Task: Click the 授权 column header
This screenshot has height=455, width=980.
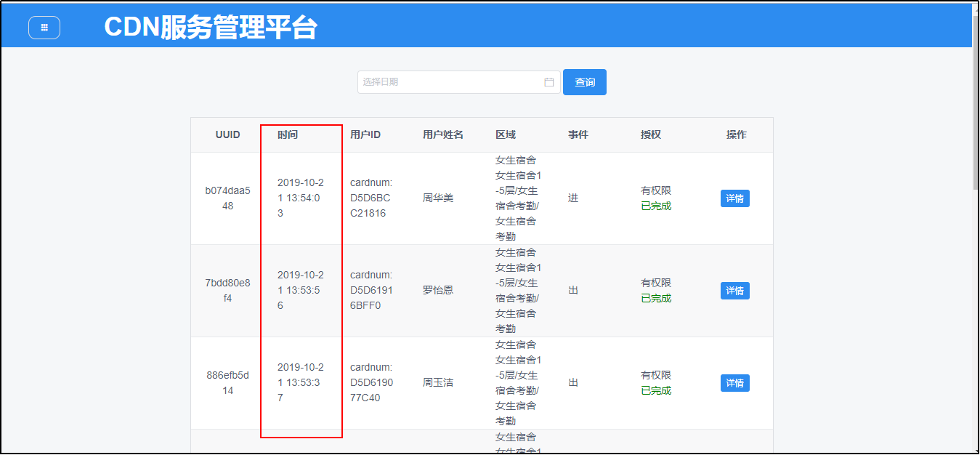Action: point(651,134)
